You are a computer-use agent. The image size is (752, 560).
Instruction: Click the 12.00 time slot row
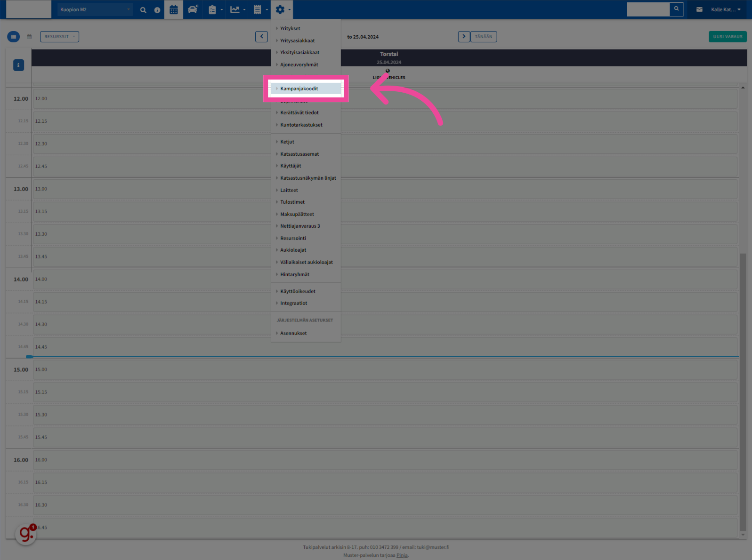[385, 99]
